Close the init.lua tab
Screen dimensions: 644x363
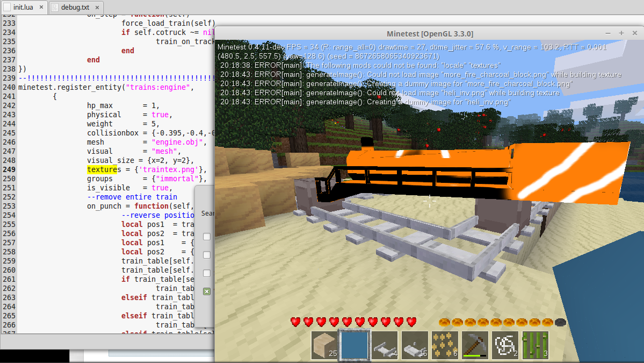[41, 8]
